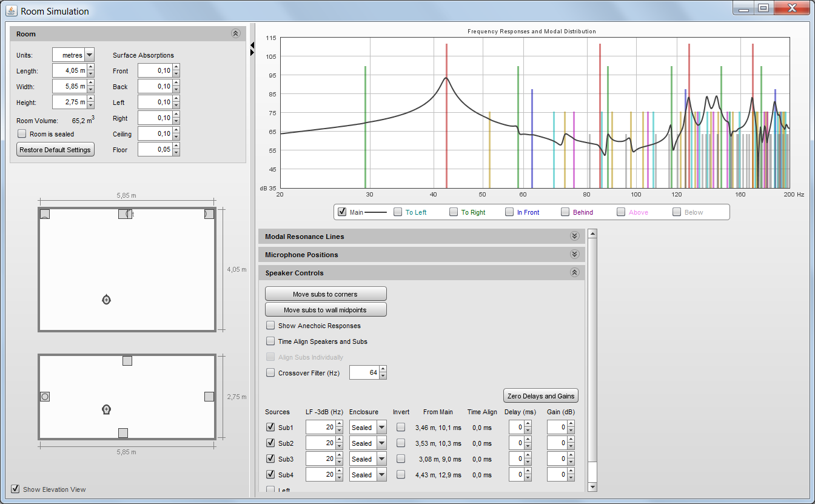Image resolution: width=815 pixels, height=504 pixels.
Task: Enable the Room is sealed checkbox
Action: 22,134
